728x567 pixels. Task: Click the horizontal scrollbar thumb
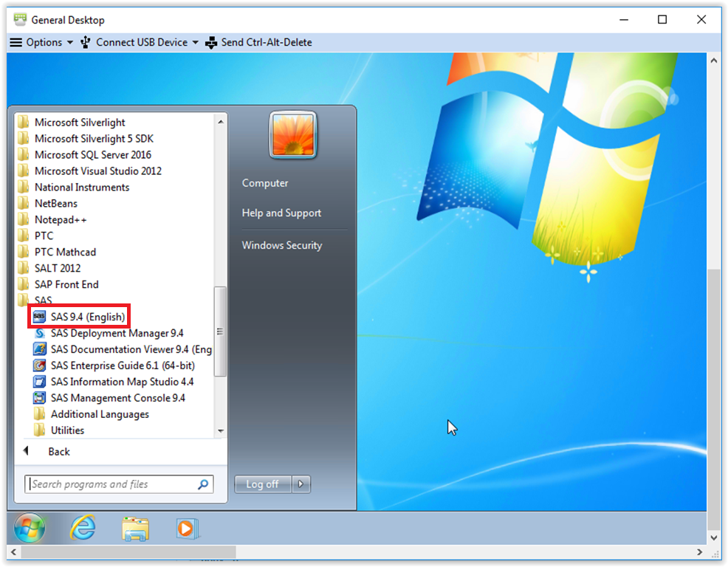[128, 551]
